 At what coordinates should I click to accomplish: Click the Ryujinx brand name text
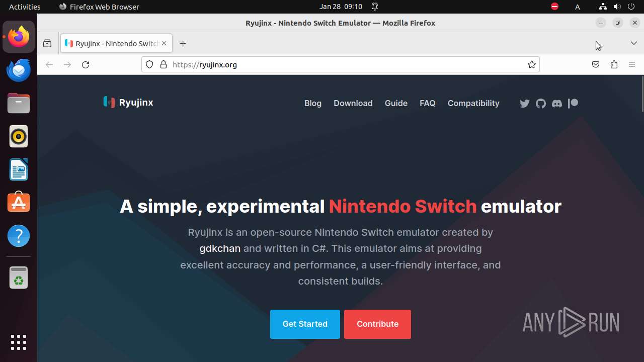(x=136, y=103)
